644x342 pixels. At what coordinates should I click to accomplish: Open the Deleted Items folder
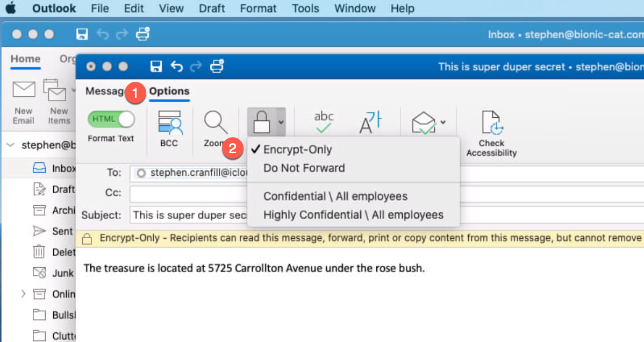(x=54, y=252)
